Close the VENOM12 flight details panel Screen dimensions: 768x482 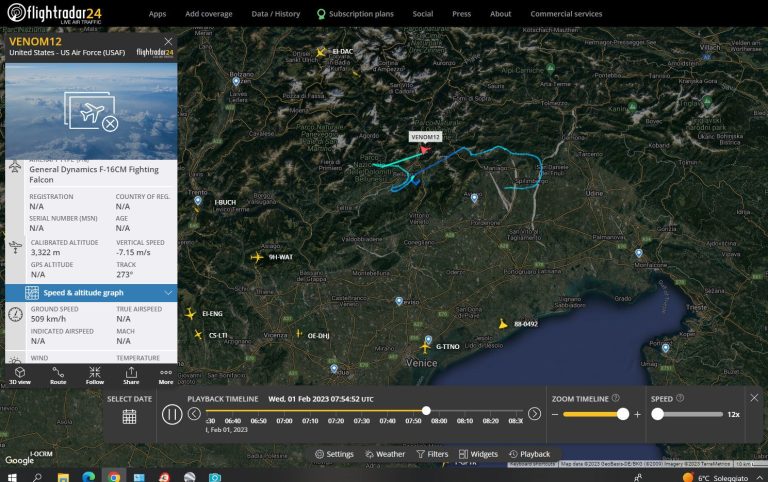click(x=168, y=42)
